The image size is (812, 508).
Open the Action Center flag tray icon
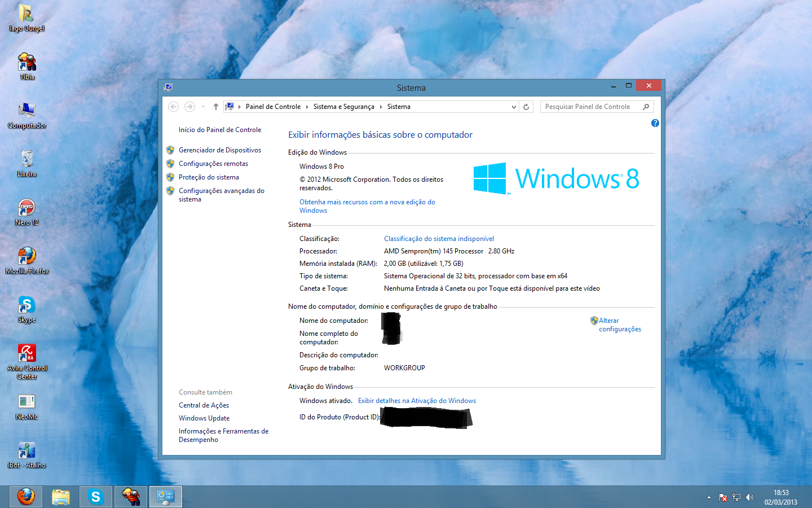(x=723, y=497)
